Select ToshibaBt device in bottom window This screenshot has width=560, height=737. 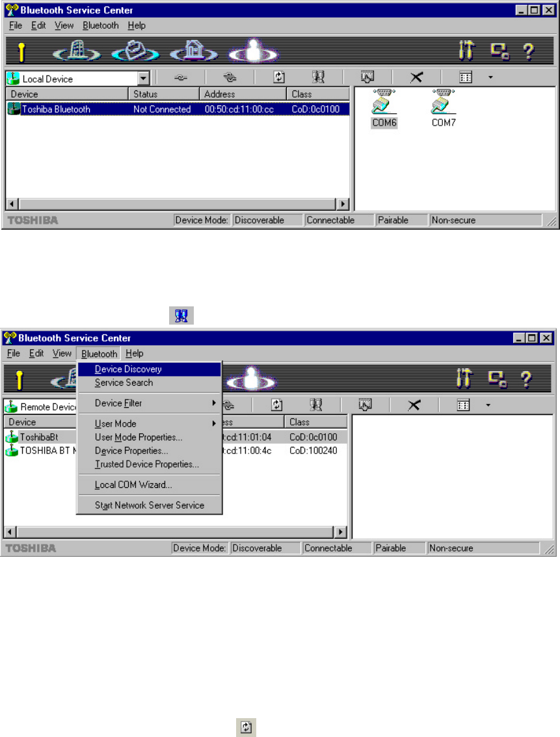38,437
